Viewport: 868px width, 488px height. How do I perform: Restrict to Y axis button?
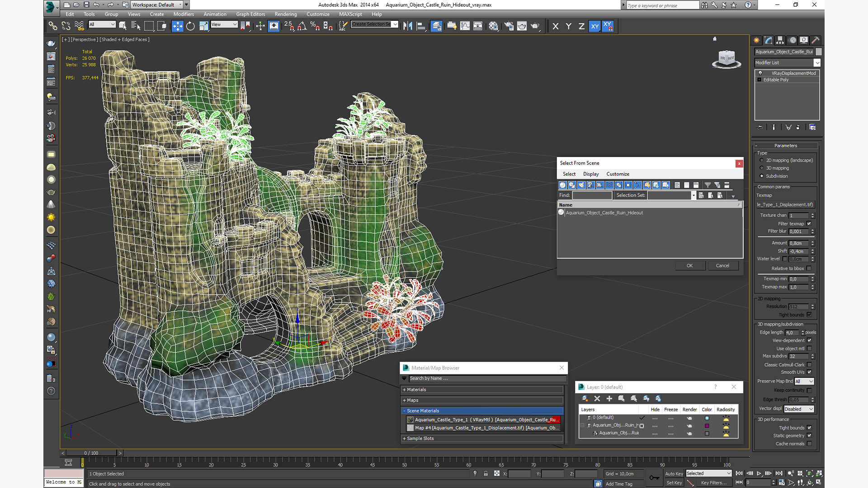569,26
